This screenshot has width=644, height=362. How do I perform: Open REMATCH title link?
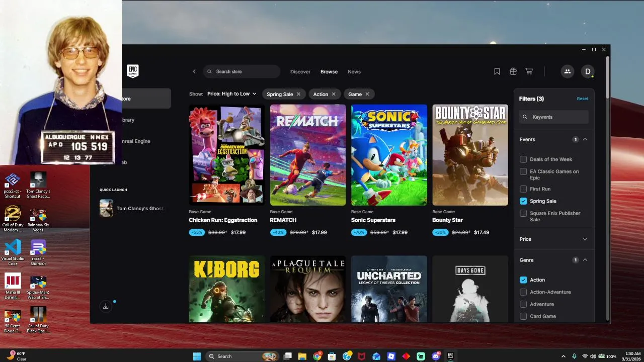coord(283,220)
